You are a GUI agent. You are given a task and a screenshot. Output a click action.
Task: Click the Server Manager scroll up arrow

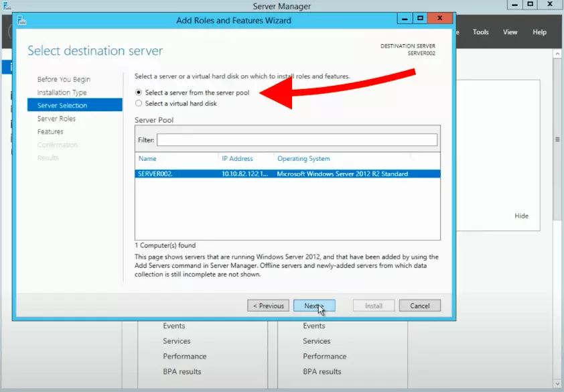[557, 54]
